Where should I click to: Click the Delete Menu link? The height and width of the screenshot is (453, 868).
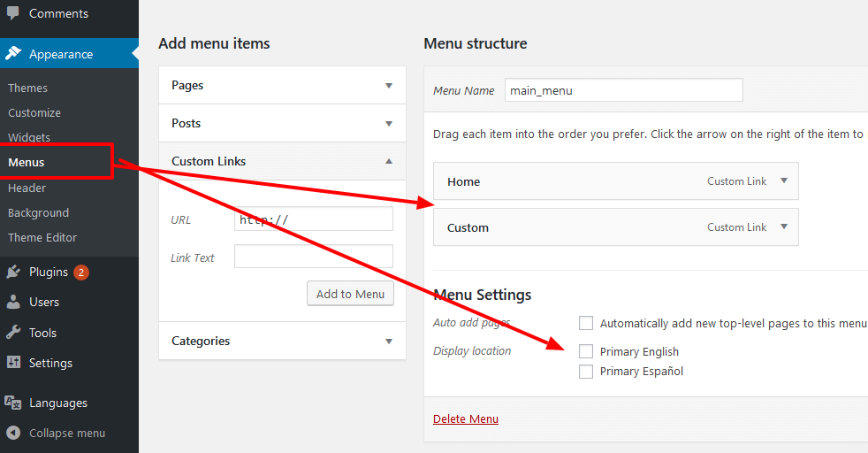(x=466, y=418)
